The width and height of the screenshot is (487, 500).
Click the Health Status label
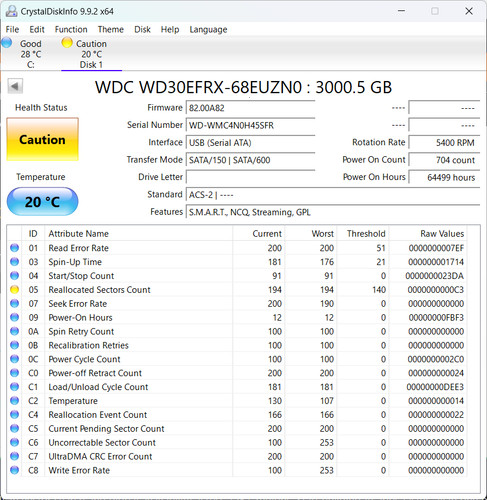41,107
